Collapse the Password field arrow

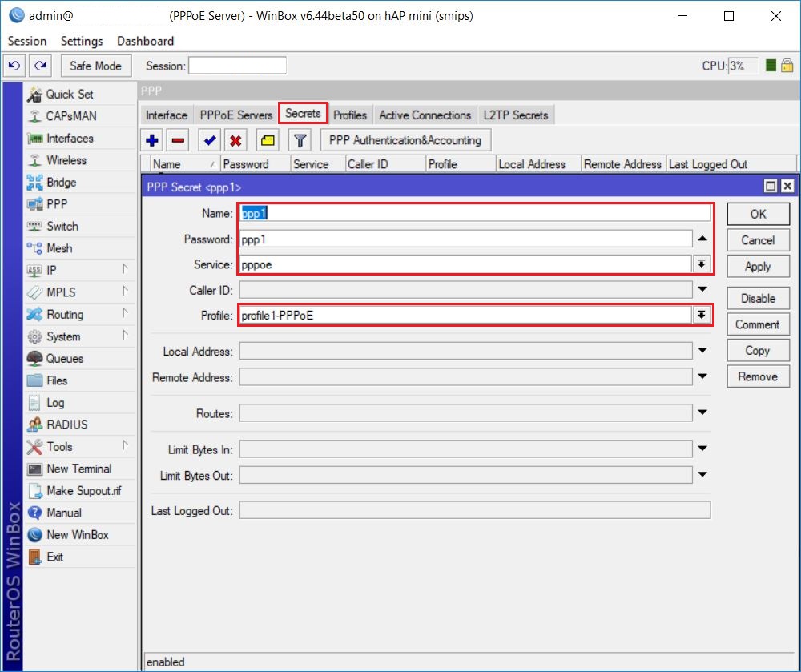[702, 239]
